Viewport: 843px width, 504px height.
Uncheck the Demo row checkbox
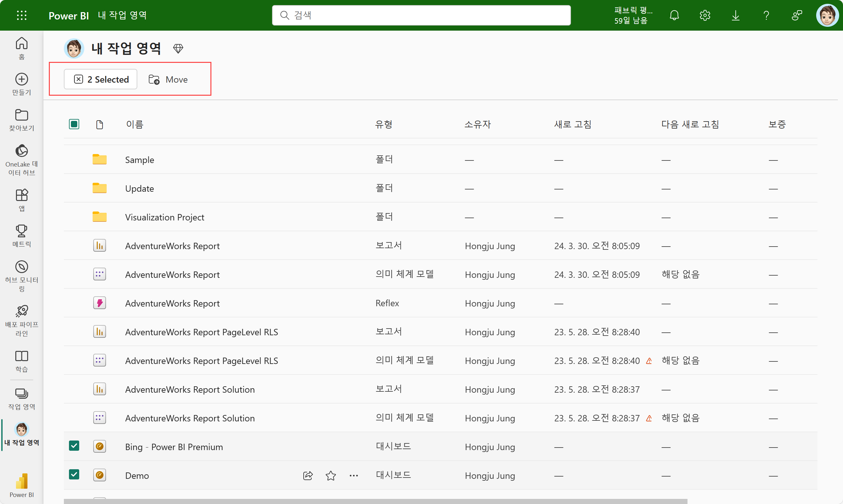(74, 474)
